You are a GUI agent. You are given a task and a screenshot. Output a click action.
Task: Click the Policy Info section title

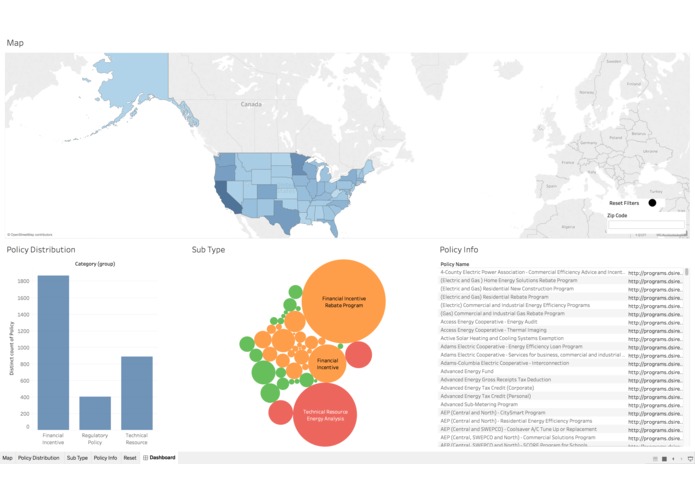(x=459, y=250)
